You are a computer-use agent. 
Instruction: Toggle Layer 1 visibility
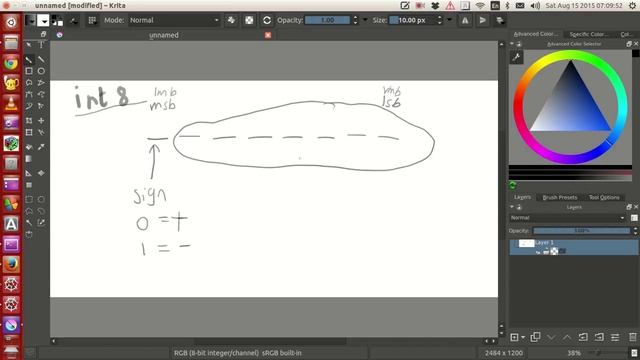point(514,244)
